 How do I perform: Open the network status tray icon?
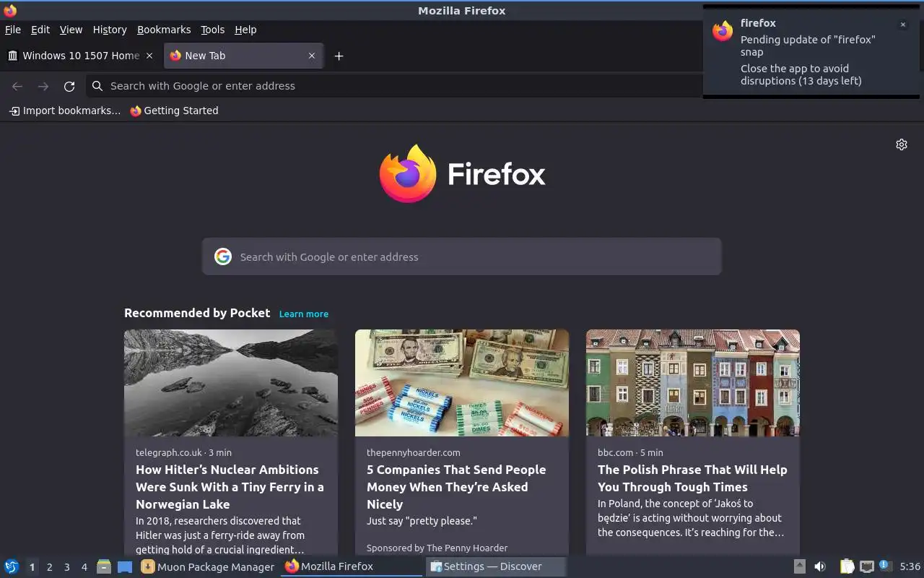click(867, 566)
